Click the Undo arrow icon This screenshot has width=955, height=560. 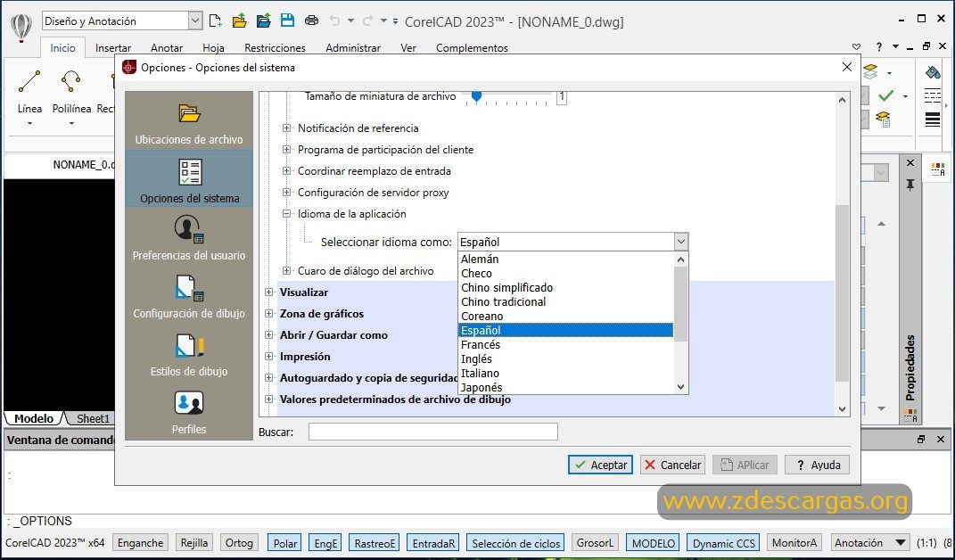point(334,21)
